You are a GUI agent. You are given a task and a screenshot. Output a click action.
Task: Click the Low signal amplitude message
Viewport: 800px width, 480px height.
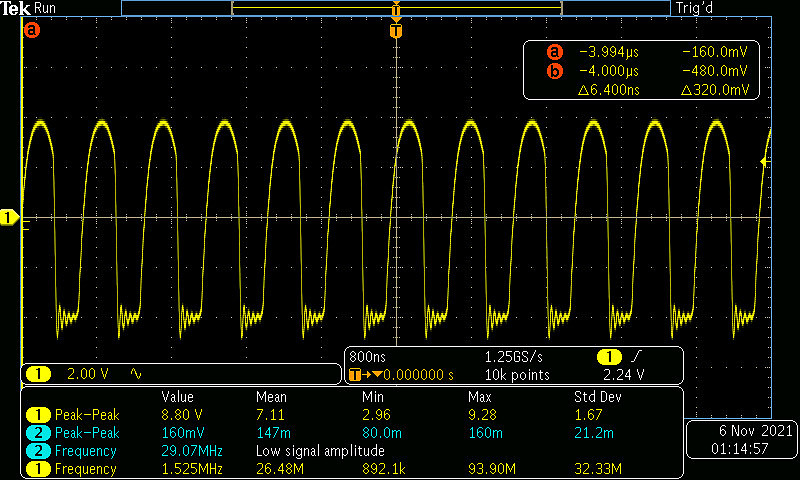tap(320, 451)
